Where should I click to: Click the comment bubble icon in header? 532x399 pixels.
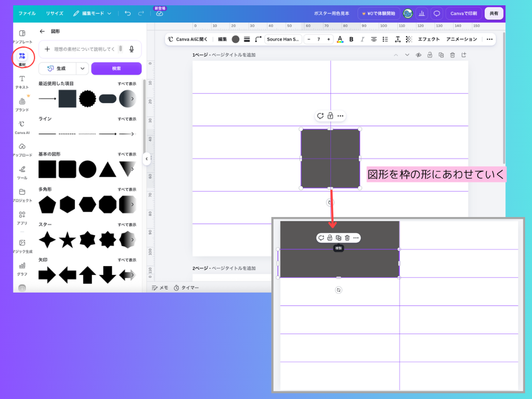point(437,14)
